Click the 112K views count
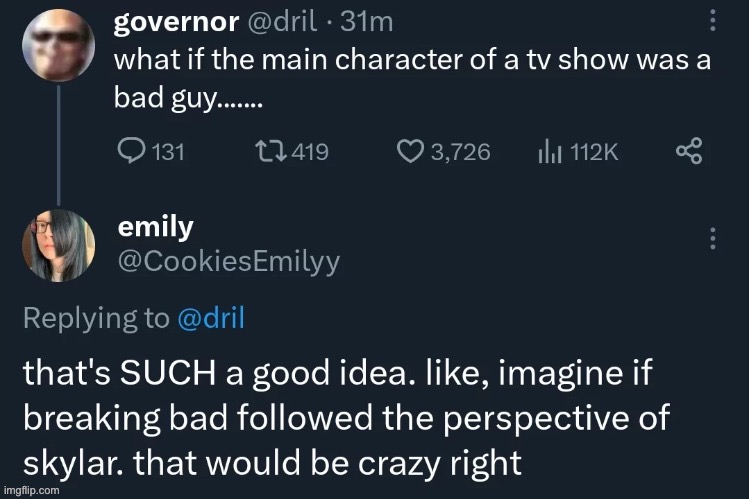749x499 pixels. 594,151
